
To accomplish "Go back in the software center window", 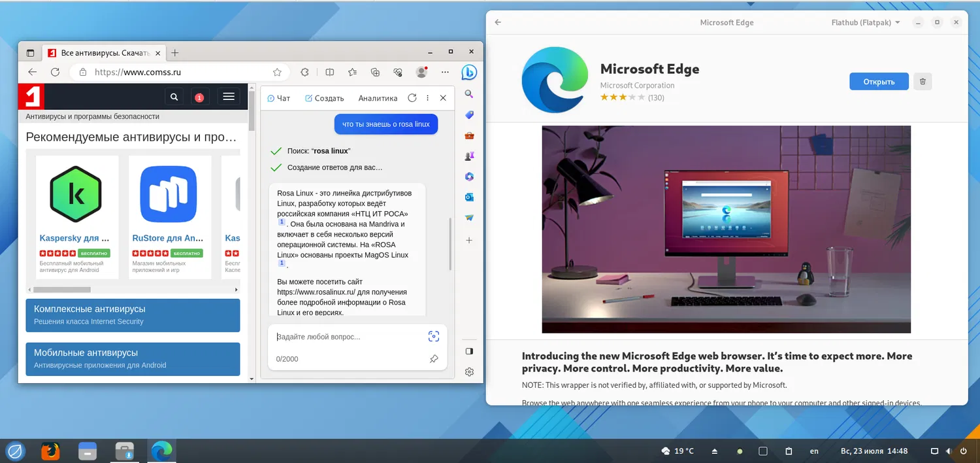I will (498, 22).
